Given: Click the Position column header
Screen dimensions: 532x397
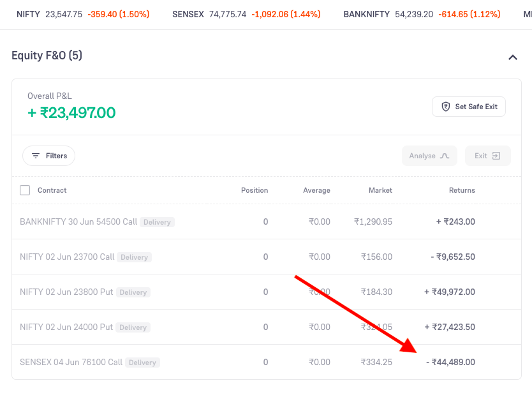Looking at the screenshot, I should 255,190.
